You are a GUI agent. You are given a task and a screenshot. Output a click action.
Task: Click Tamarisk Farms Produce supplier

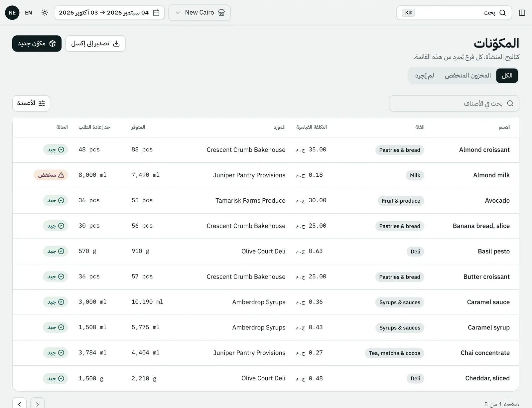point(250,201)
